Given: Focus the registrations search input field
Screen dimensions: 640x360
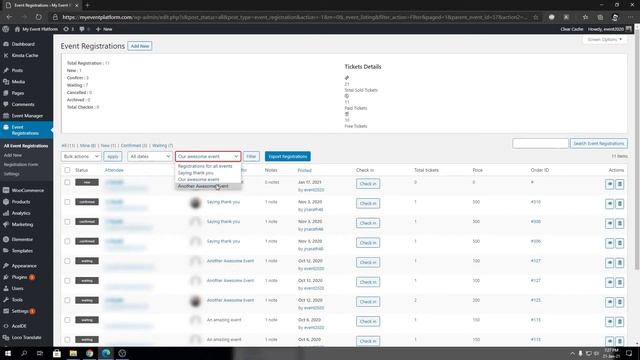Looking at the screenshot, I should pos(540,143).
